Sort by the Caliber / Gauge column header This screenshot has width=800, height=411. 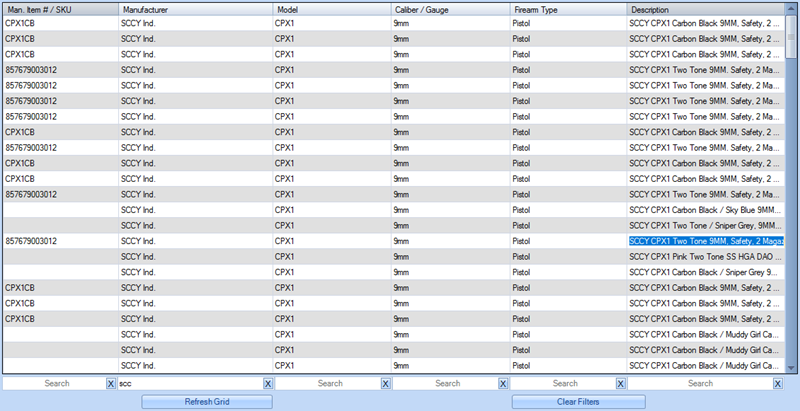coord(451,10)
